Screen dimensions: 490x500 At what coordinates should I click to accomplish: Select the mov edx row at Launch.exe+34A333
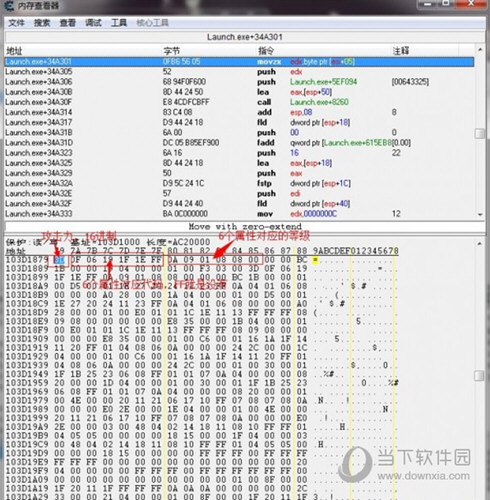coord(239,214)
